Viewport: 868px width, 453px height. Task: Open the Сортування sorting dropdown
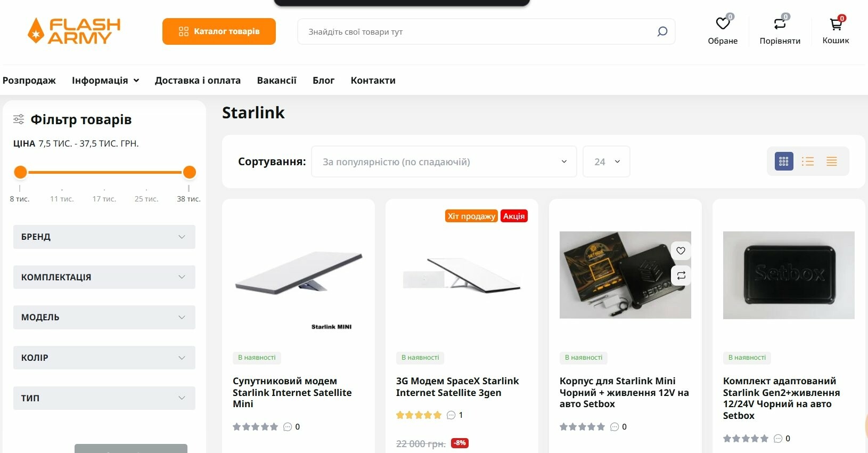tap(444, 161)
